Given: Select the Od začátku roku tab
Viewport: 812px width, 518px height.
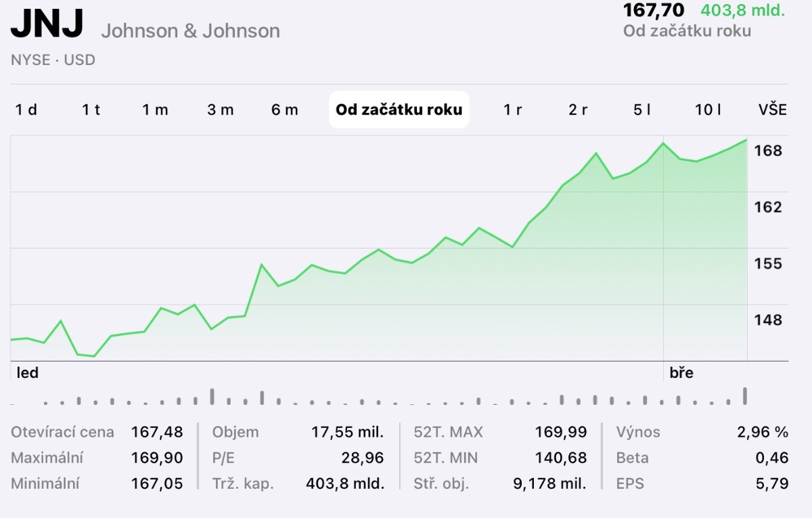Looking at the screenshot, I should (399, 110).
